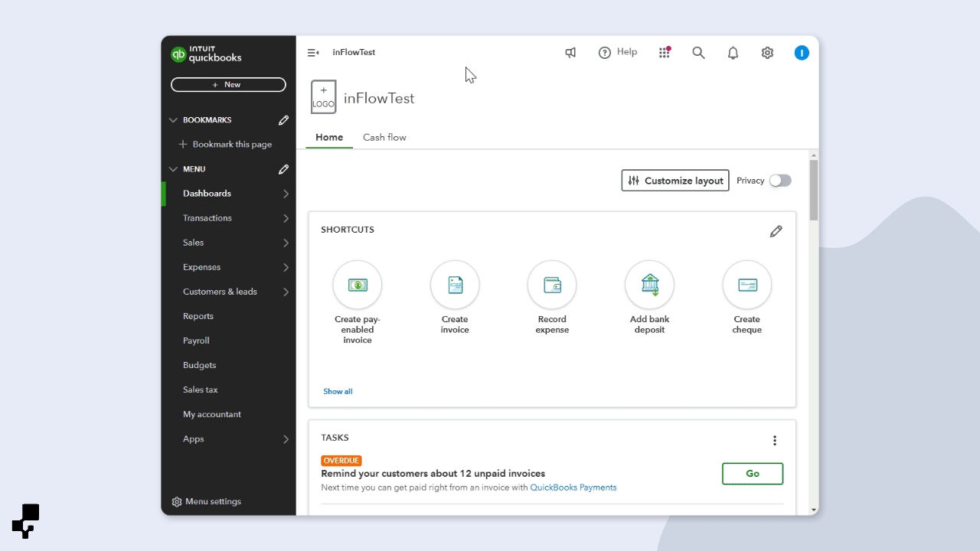Image resolution: width=980 pixels, height=551 pixels.
Task: Expand the Expenses submenu arrow
Action: click(x=286, y=267)
